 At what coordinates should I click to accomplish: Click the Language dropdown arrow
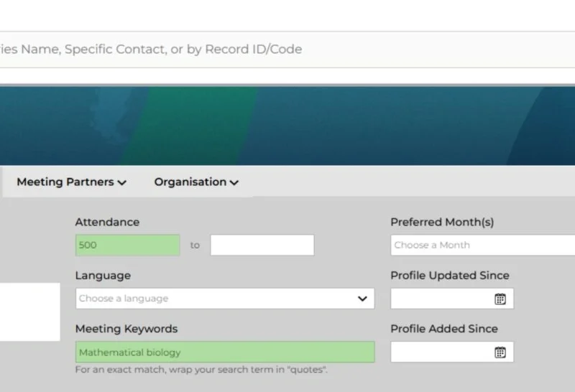362,299
